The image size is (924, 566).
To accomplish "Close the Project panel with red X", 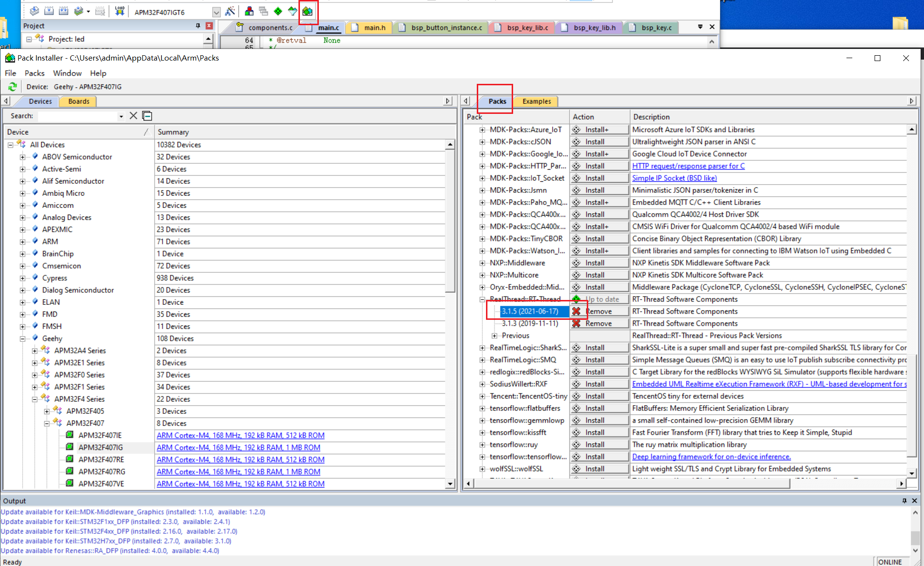I will coord(209,26).
